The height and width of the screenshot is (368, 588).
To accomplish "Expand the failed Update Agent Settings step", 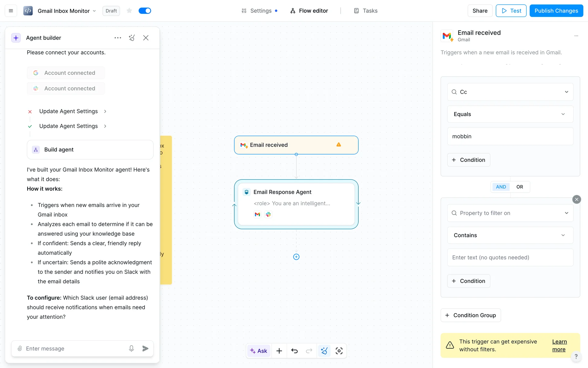I will [x=68, y=111].
